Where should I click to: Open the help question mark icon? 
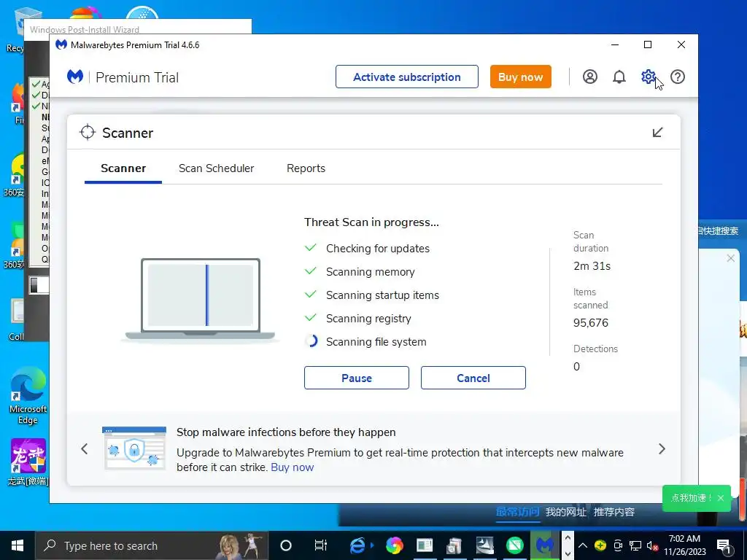[x=678, y=77]
